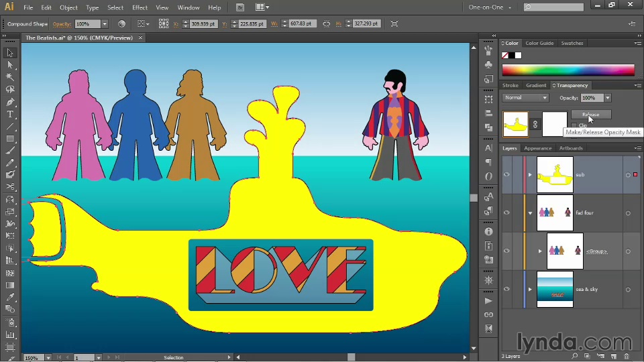Select the Eyedropper tool
The height and width of the screenshot is (362, 644).
click(x=10, y=297)
